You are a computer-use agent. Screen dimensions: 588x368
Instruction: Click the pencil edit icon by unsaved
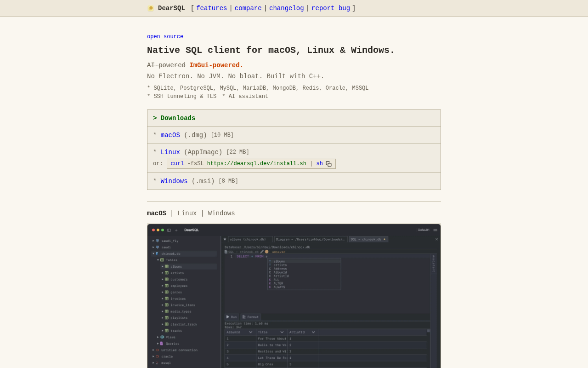pos(262,252)
